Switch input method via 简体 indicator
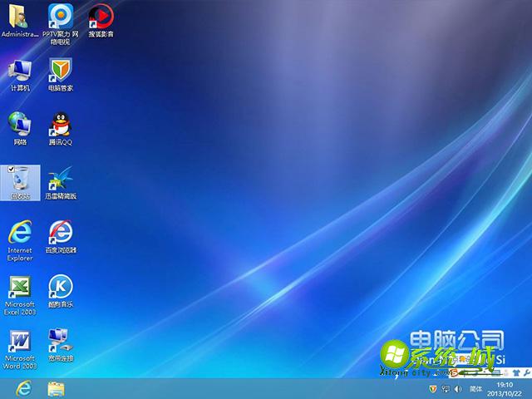This screenshot has width=532, height=399. 475,389
